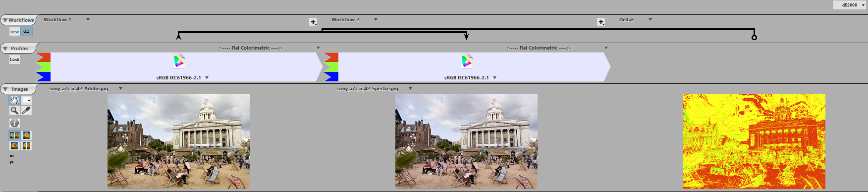Viewport: 868px width, 192px height.
Task: Switch to single image view
Action: coord(26,135)
